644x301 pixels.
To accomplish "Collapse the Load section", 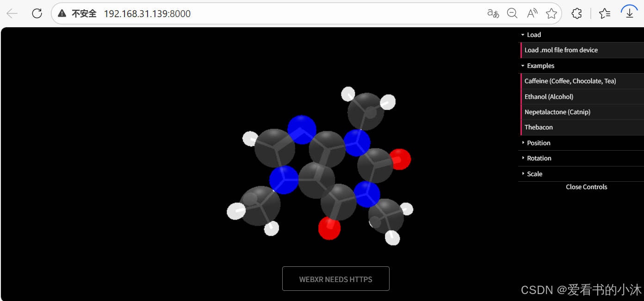I will [x=581, y=35].
